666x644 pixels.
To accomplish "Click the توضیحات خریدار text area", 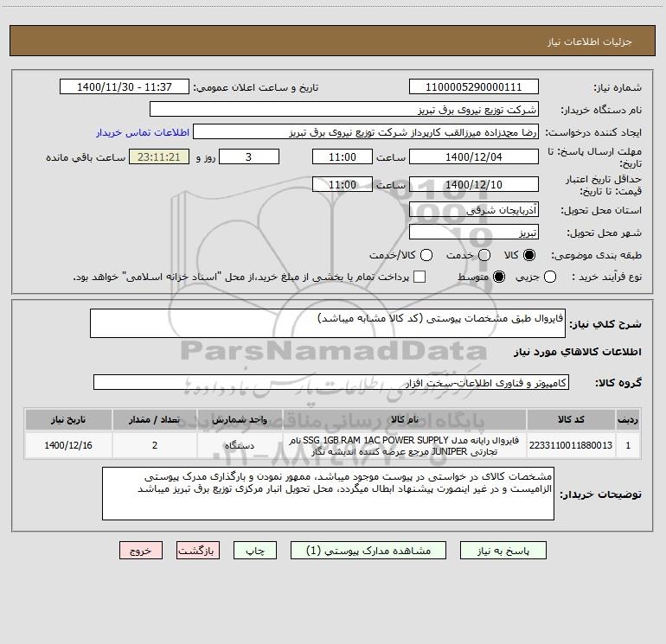I will 328,494.
